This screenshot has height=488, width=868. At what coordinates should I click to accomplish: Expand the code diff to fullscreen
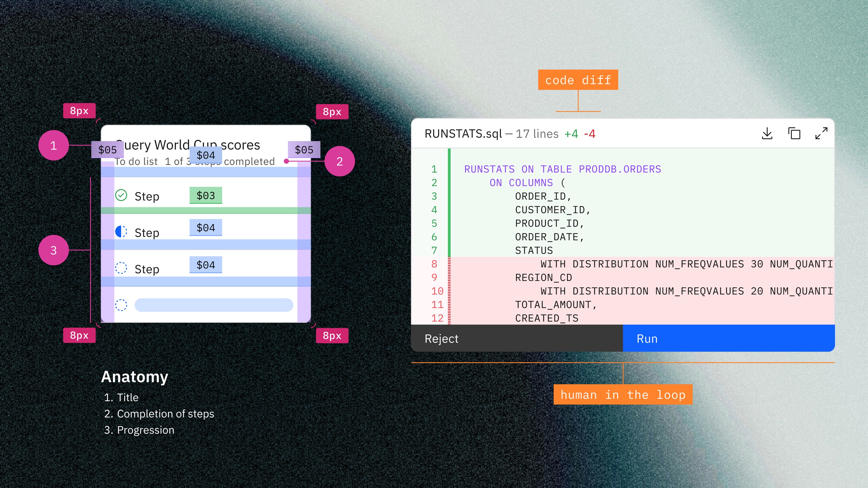pos(821,133)
